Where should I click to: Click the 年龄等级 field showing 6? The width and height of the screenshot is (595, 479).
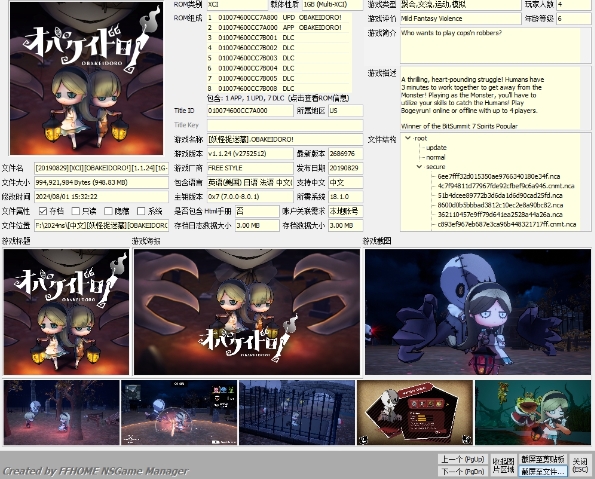tap(574, 18)
